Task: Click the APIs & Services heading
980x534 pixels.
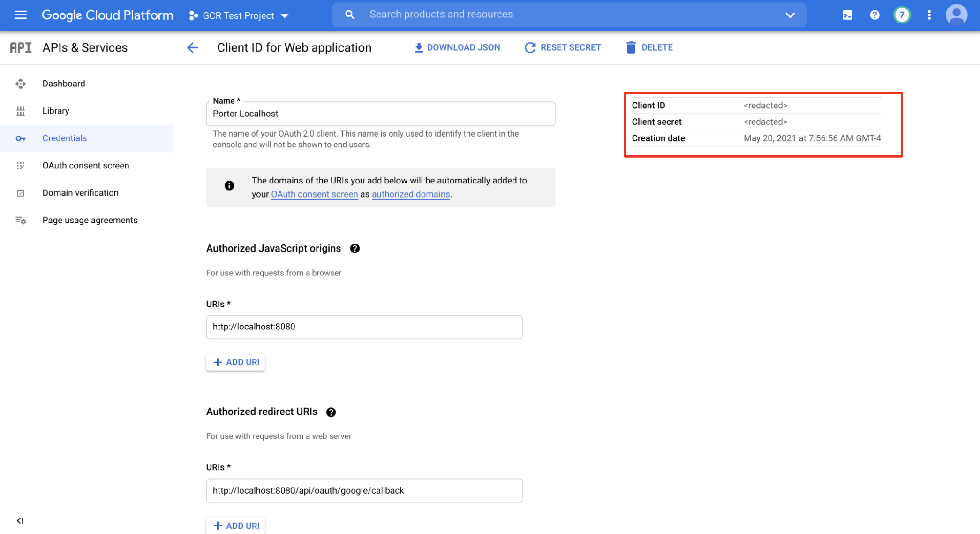Action: [x=85, y=47]
